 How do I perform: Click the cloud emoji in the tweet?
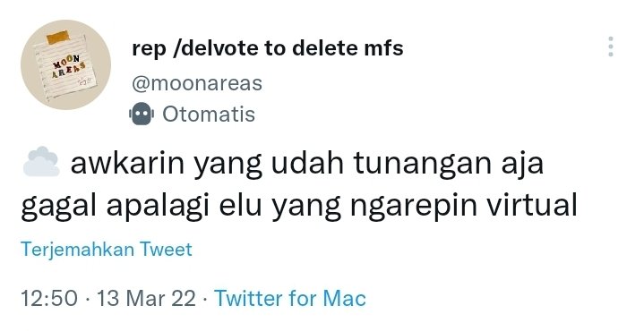click(x=41, y=162)
